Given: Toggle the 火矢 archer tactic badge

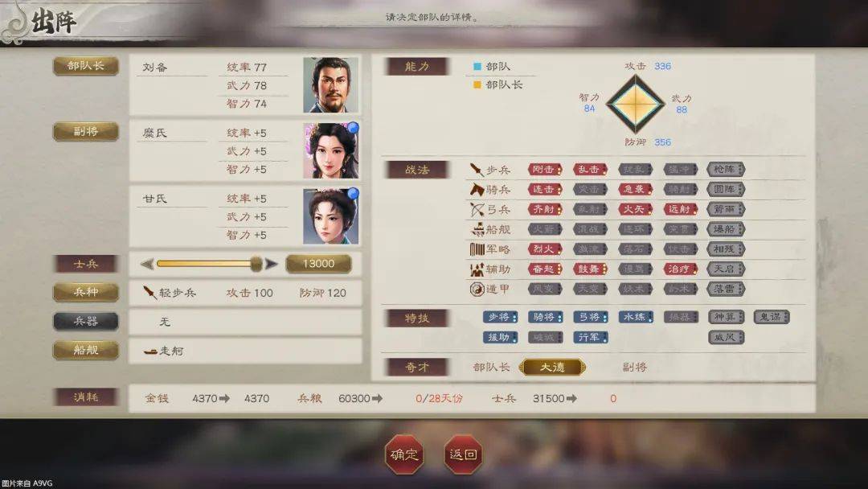Looking at the screenshot, I should 636,209.
